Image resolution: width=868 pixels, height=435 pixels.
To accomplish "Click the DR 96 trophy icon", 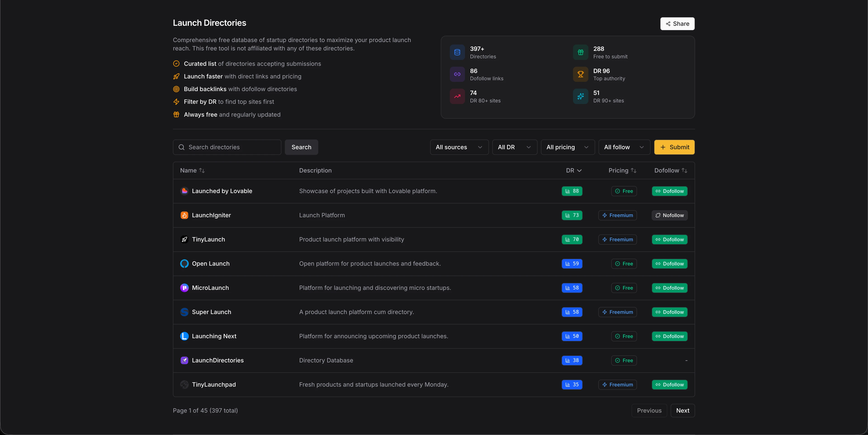I will 580,74.
